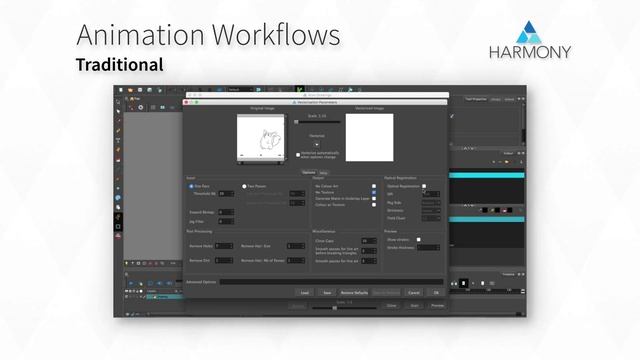Click the Original Image preview thumbnail
Screen dimensions: 640x360
click(260, 138)
